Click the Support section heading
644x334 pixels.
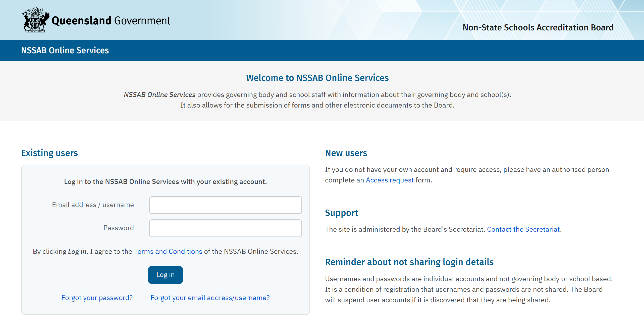coord(342,213)
